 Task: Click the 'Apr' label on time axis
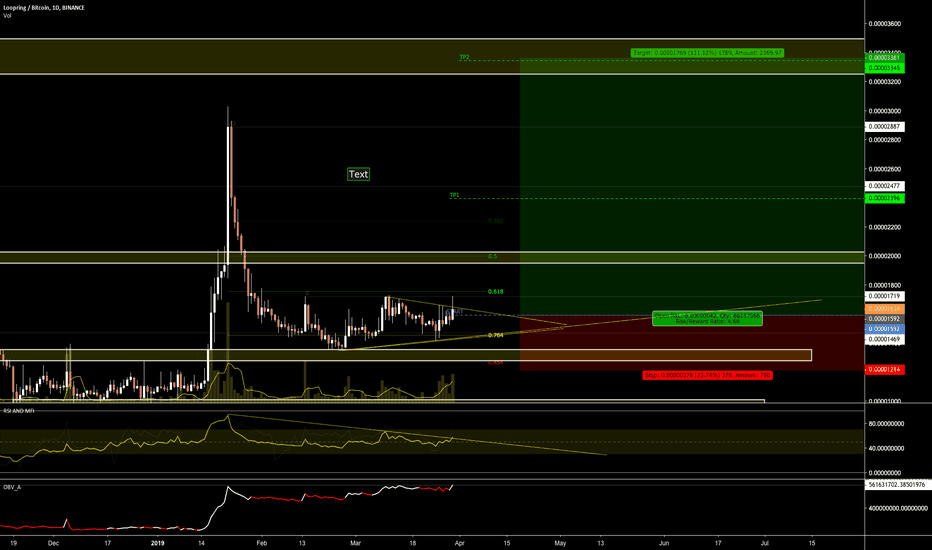coord(459,543)
